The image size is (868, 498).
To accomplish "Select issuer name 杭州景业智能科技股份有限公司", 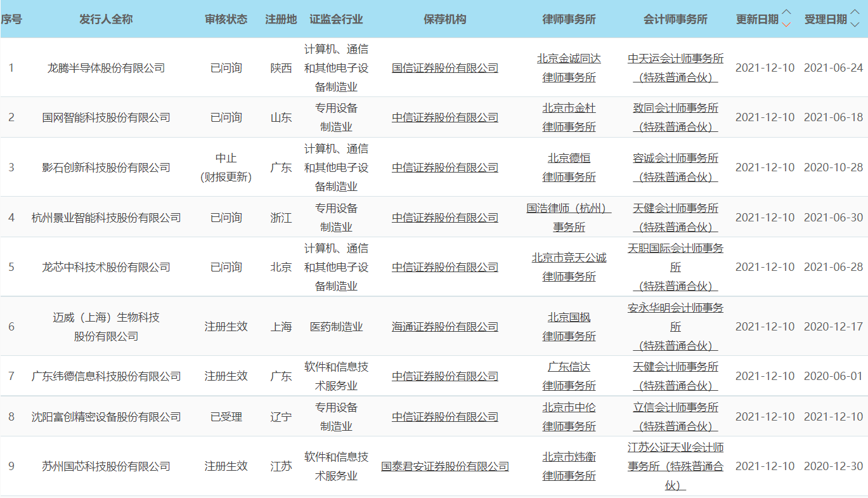I will point(106,218).
